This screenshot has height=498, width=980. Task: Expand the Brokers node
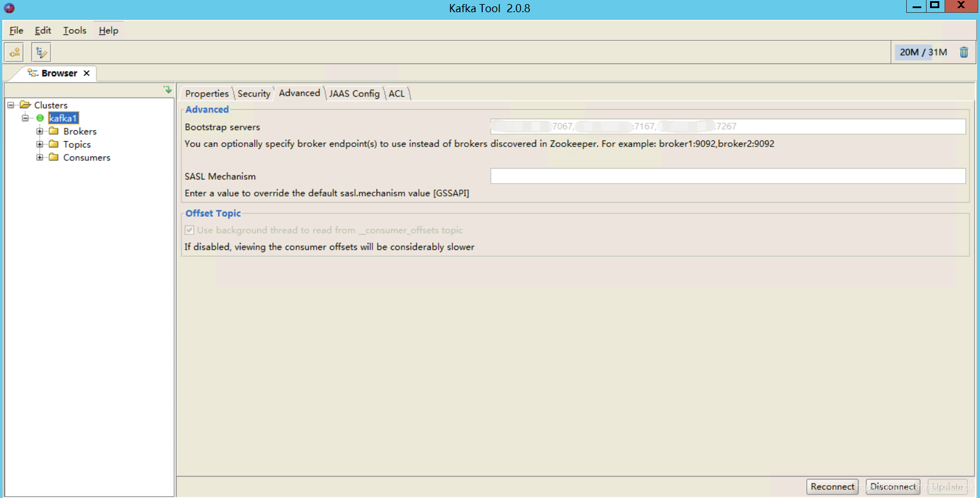[x=40, y=131]
